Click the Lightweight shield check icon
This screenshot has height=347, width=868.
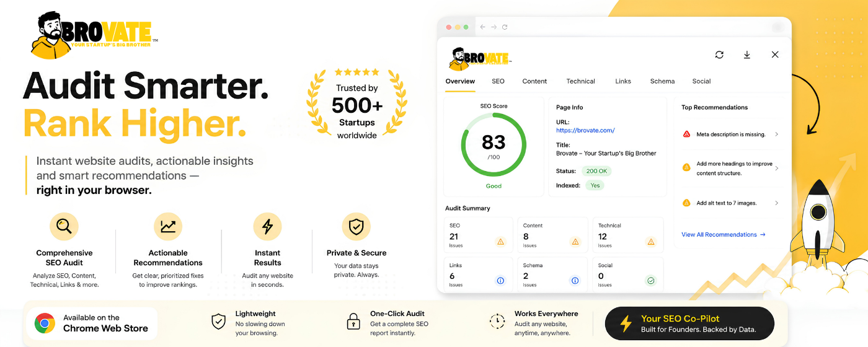218,322
